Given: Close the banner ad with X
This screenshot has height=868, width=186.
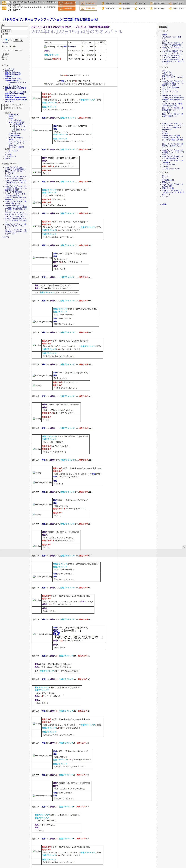Looking at the screenshot, I should 184,548.
